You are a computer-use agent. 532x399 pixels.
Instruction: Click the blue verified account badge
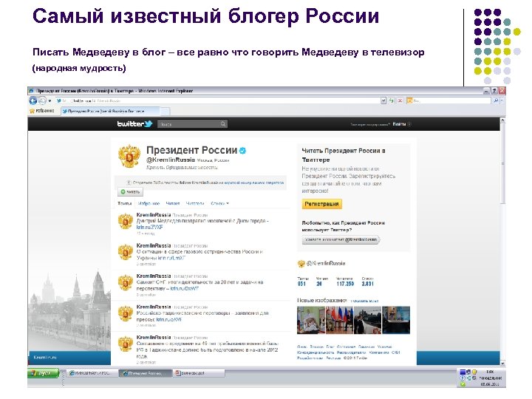coord(243,151)
